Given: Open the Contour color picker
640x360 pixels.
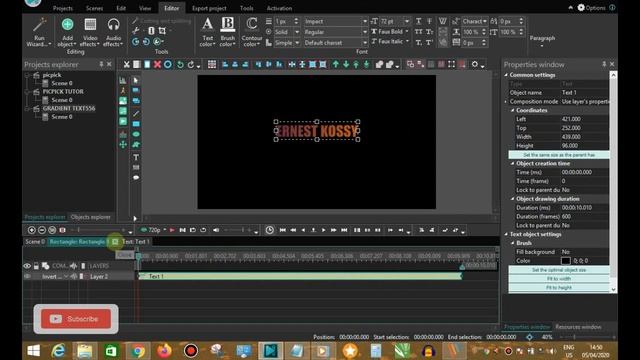Looking at the screenshot, I should 251,32.
